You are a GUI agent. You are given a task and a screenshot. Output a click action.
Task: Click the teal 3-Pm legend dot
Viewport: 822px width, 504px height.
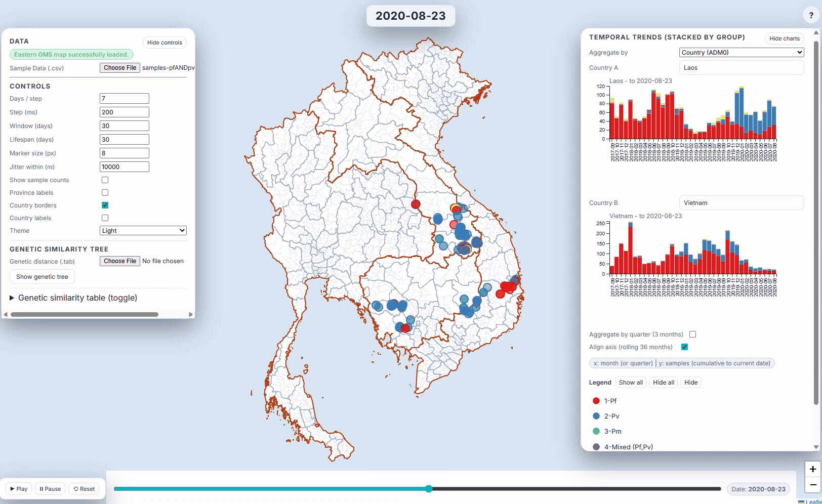point(596,431)
